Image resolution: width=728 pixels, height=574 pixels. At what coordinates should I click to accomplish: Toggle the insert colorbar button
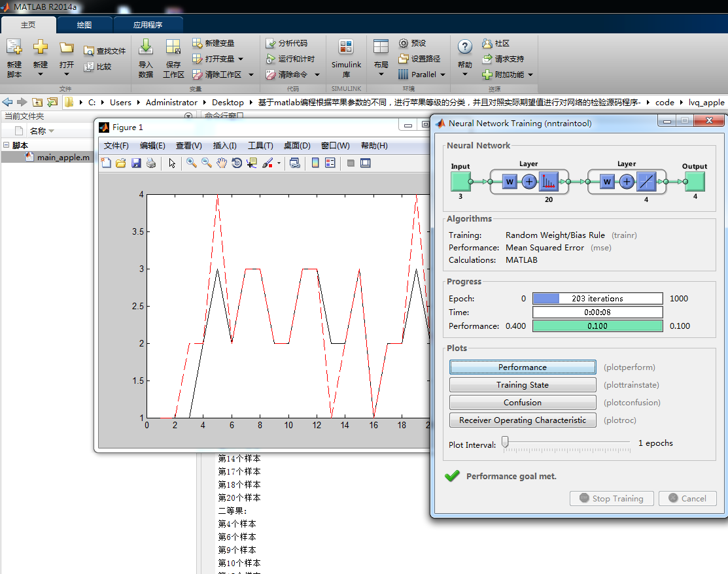[x=315, y=163]
